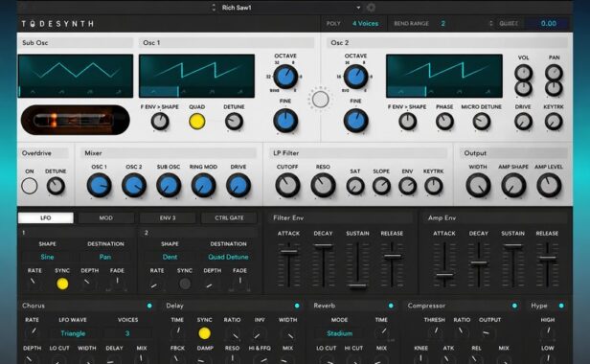This screenshot has height=364, width=590.
Task: Click the Output AMP LEVEL knob
Action: click(x=549, y=185)
